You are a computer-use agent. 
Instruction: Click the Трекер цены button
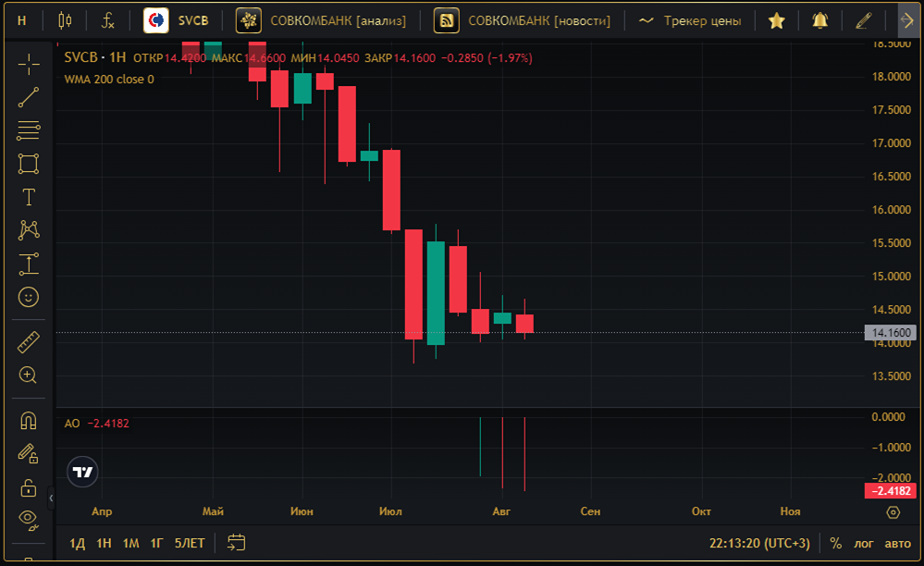click(690, 20)
